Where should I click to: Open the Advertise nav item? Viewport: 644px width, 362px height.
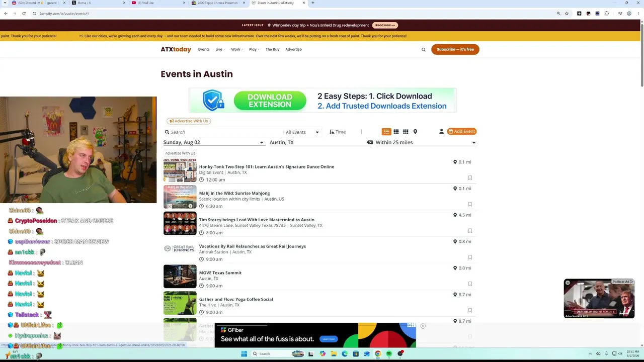[x=293, y=49]
